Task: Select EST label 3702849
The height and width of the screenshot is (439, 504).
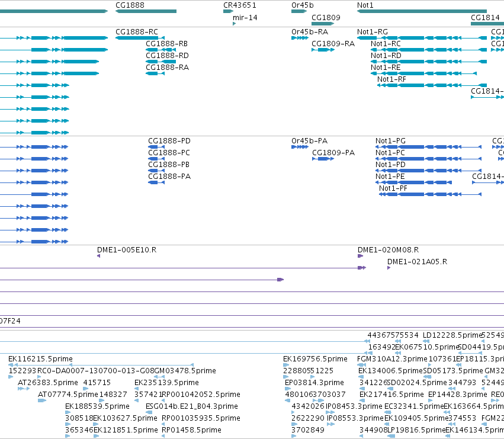Action: [x=308, y=430]
